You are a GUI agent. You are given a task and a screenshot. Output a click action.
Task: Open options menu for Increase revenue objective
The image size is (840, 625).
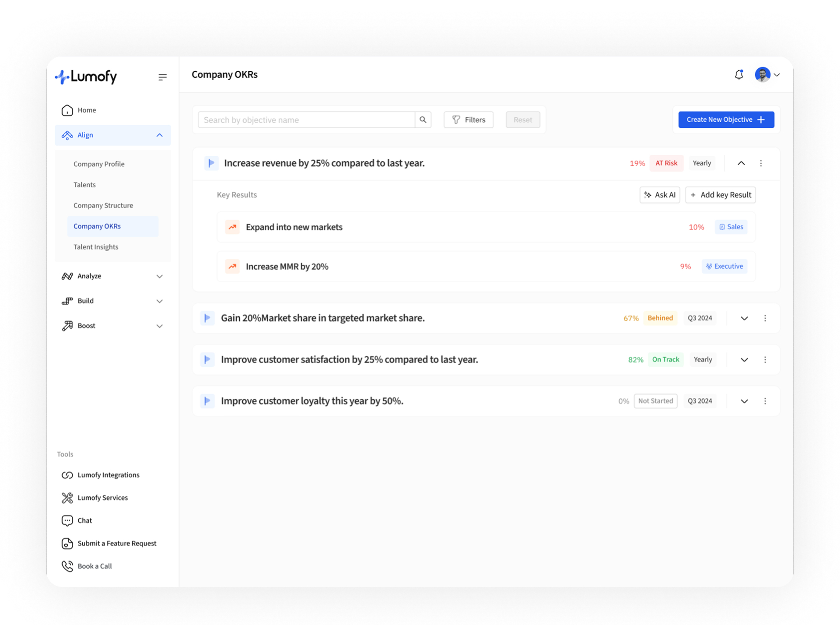click(x=761, y=163)
